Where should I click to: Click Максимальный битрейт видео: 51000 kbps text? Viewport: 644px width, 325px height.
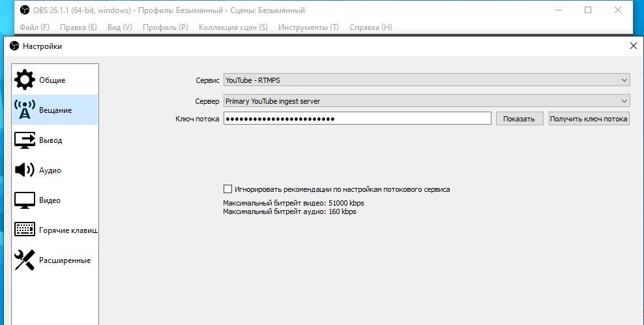coord(294,203)
